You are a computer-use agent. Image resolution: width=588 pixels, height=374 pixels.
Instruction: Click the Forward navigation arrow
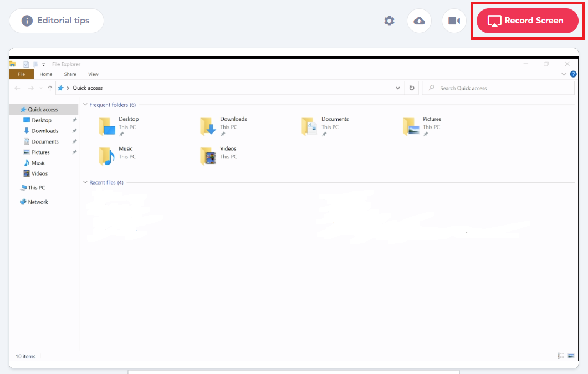pos(30,88)
